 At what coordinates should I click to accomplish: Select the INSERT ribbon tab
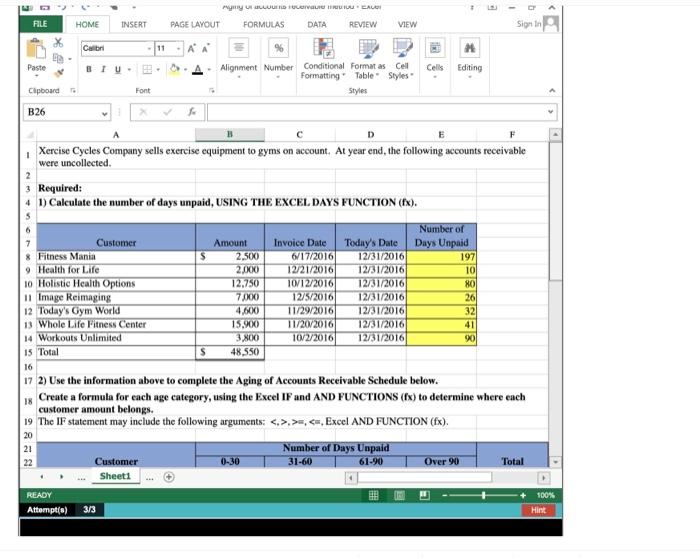pyautogui.click(x=134, y=25)
